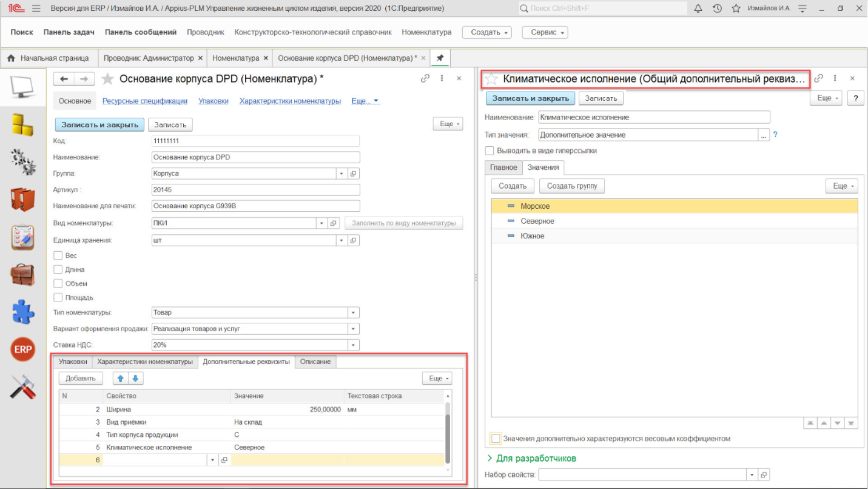868x489 pixels.
Task: Expand the Тип номенклатуры dropdown
Action: click(x=353, y=312)
